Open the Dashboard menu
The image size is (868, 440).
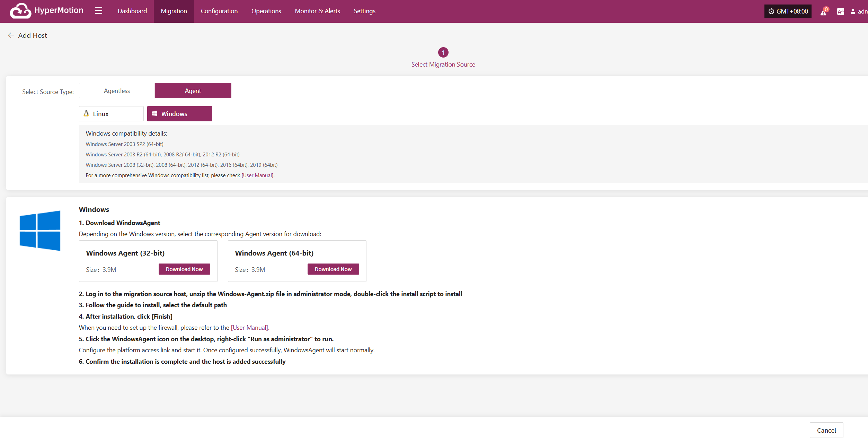coord(132,11)
